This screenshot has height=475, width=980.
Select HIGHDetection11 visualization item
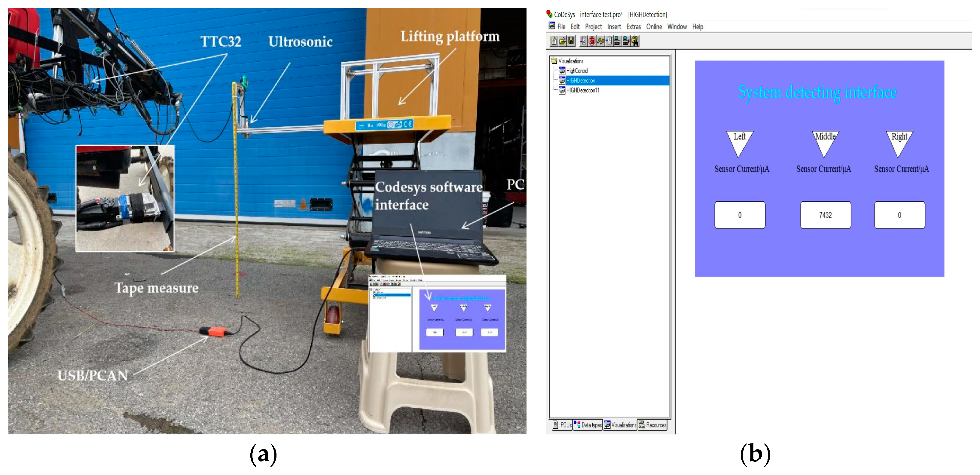coord(582,90)
